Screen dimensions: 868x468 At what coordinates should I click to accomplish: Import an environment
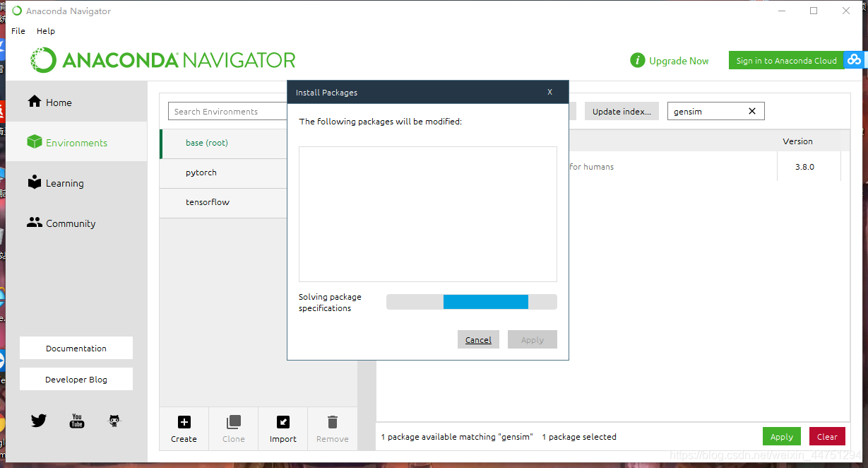283,428
